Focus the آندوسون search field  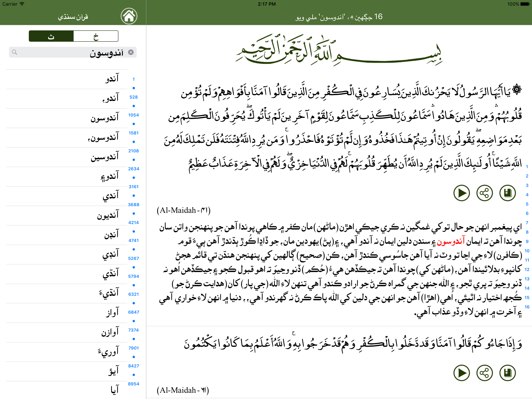pyautogui.click(x=73, y=52)
